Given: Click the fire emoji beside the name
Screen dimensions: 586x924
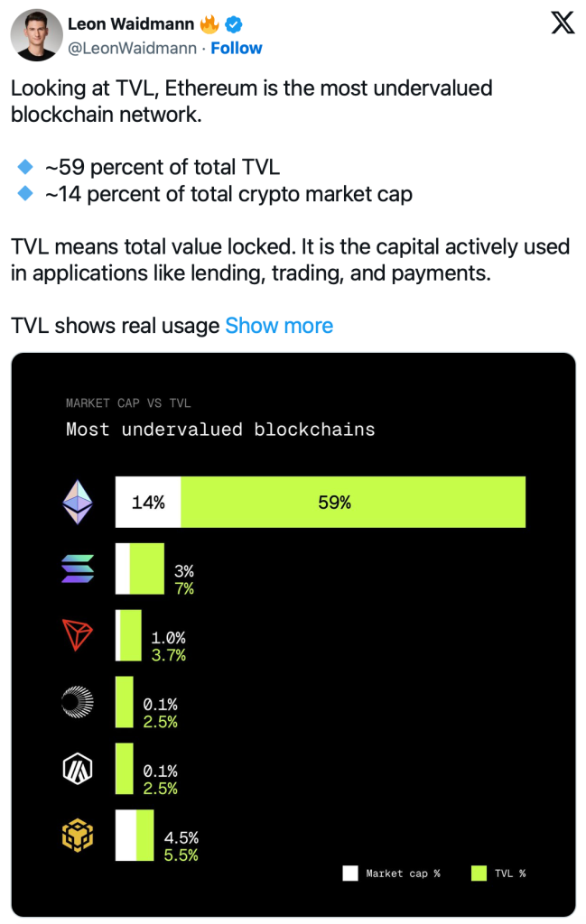Looking at the screenshot, I should [210, 24].
